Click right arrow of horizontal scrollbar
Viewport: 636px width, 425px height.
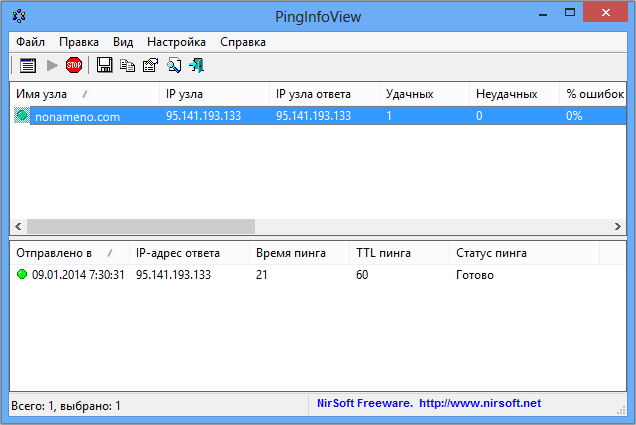(x=617, y=226)
